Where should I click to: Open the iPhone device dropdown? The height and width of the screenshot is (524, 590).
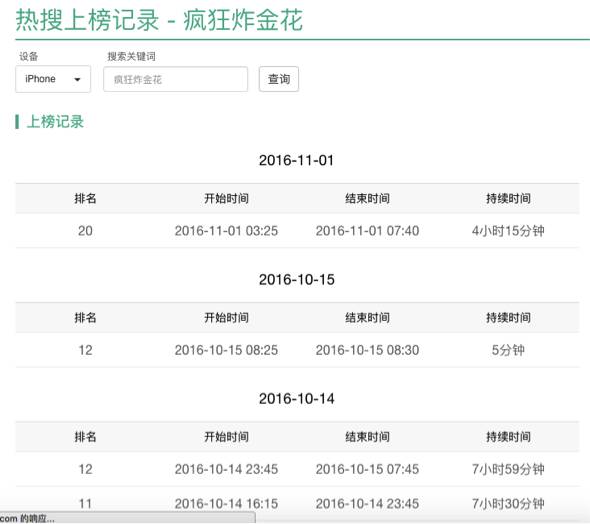point(53,79)
